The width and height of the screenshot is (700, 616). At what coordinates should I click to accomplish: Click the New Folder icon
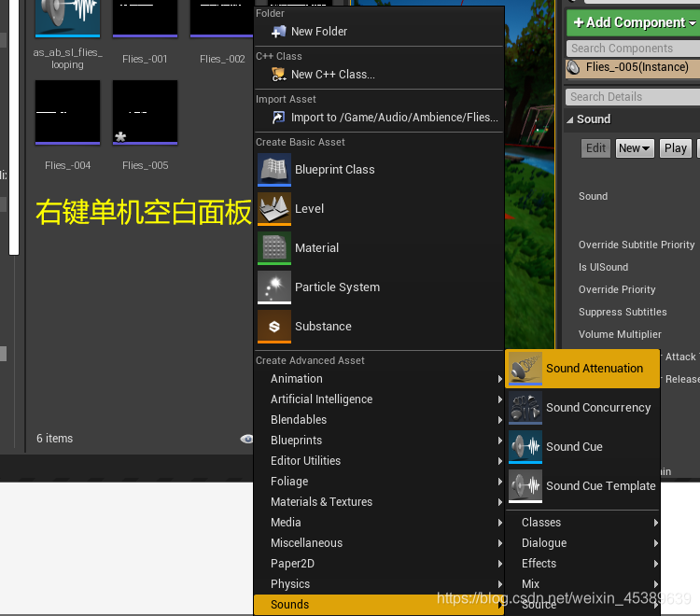click(x=278, y=32)
